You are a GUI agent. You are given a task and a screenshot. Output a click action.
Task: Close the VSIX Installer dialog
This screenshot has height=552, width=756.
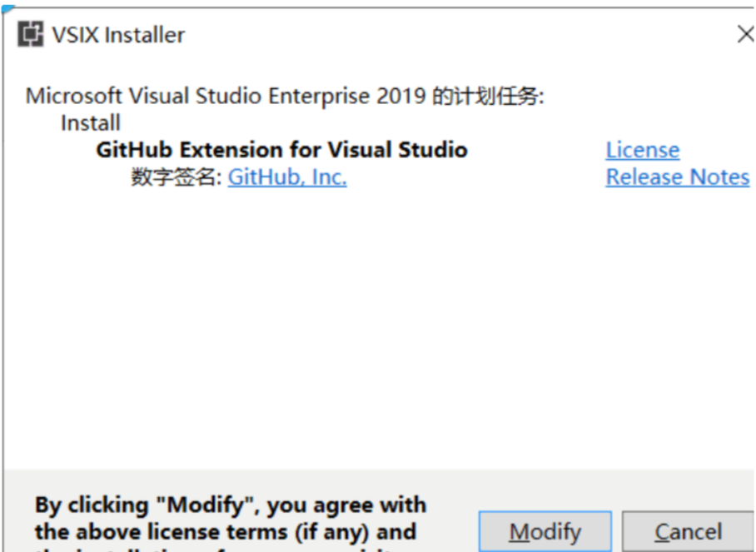745,34
